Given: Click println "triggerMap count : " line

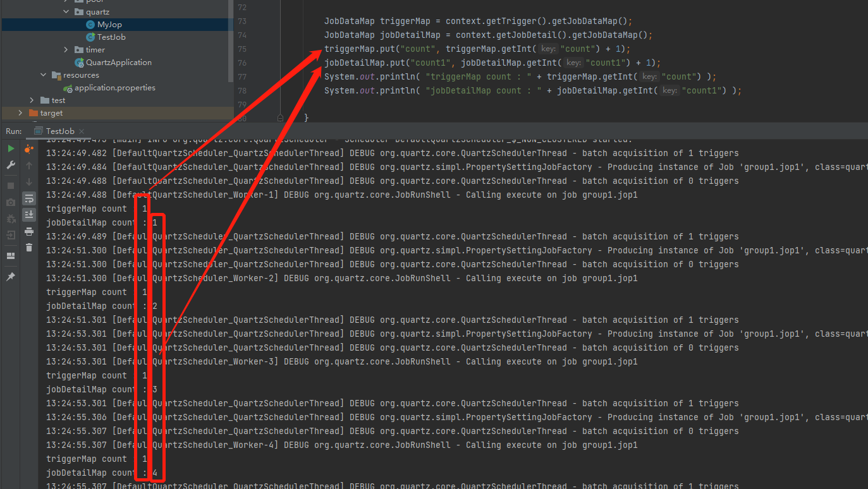Looking at the screenshot, I should click(x=520, y=76).
